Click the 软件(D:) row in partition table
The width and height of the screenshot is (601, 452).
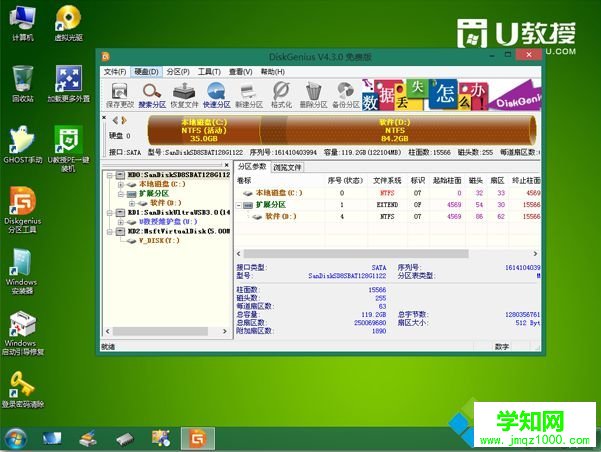tap(388, 217)
